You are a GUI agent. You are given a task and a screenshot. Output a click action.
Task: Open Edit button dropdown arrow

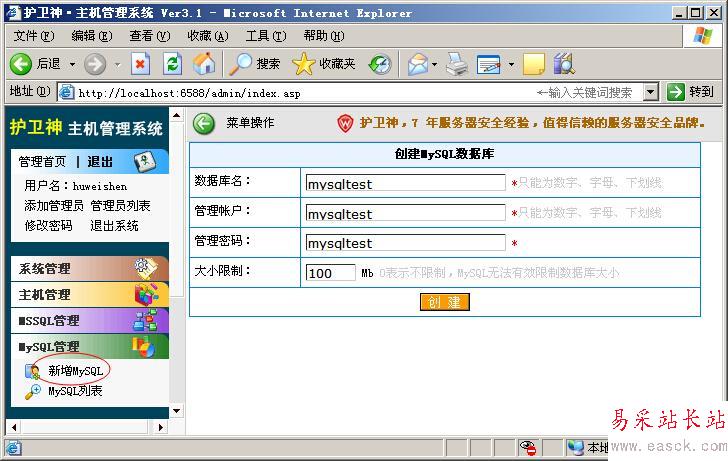(511, 64)
